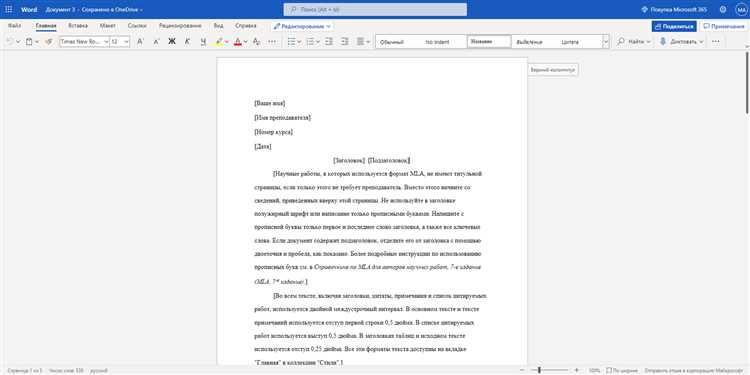This screenshot has width=750, height=375.
Task: Apply the text highlight marker
Action: 219,42
